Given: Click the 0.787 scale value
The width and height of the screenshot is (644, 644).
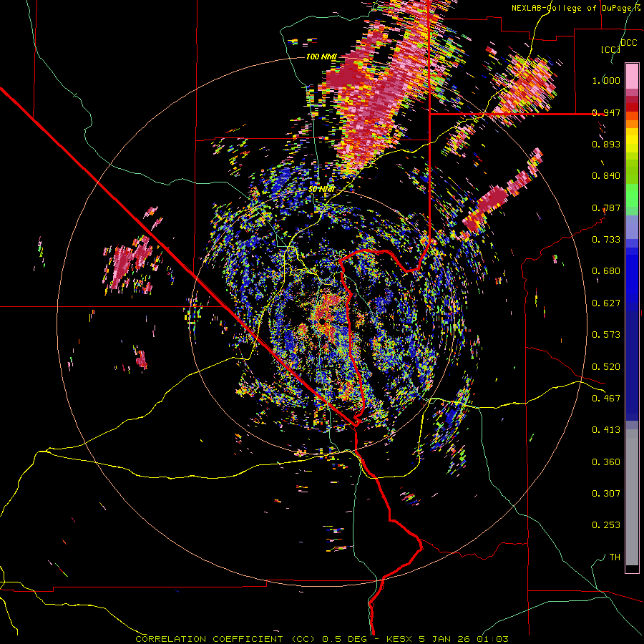Looking at the screenshot, I should click(606, 208).
